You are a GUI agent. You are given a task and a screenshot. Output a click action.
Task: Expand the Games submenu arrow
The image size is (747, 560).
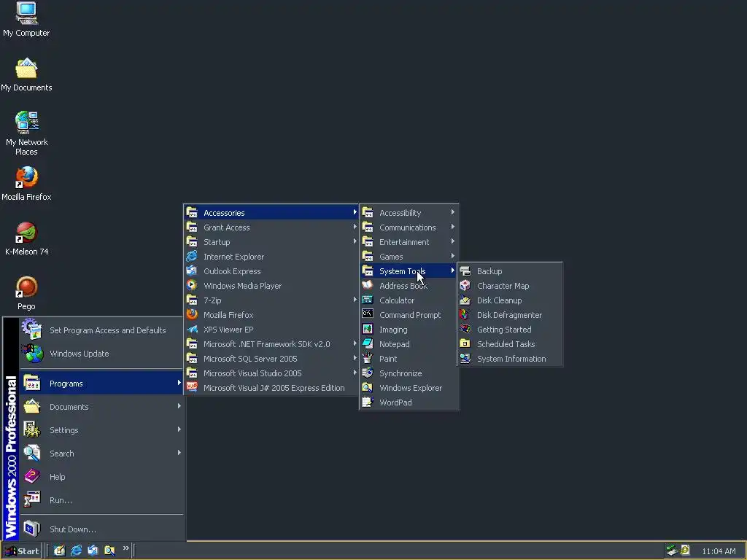(x=452, y=256)
